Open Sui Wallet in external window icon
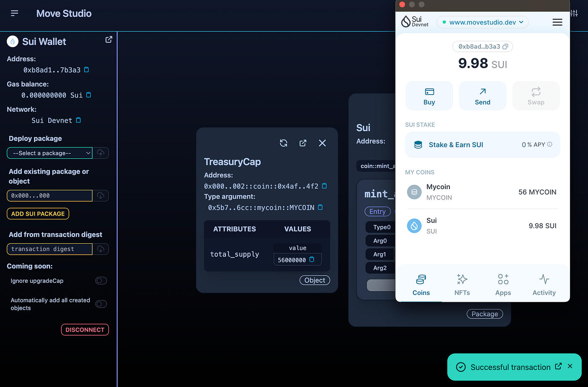Screen dimensions: 588x387 (x=109, y=39)
